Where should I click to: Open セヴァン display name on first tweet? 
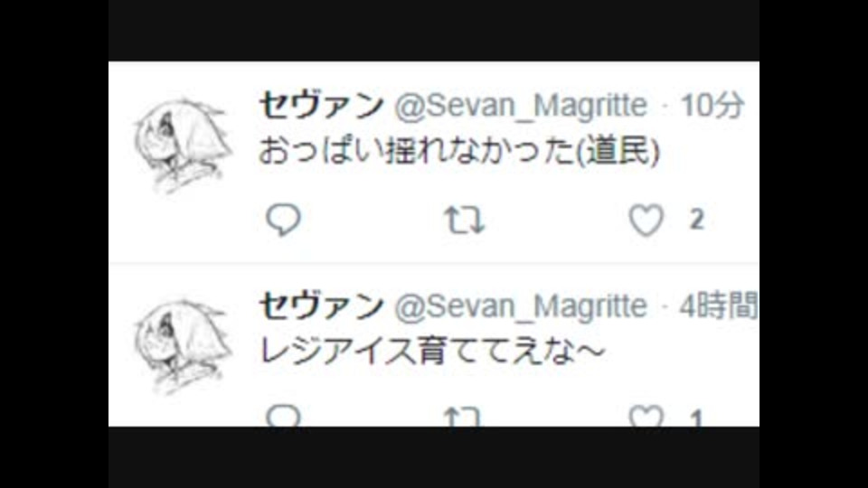322,105
